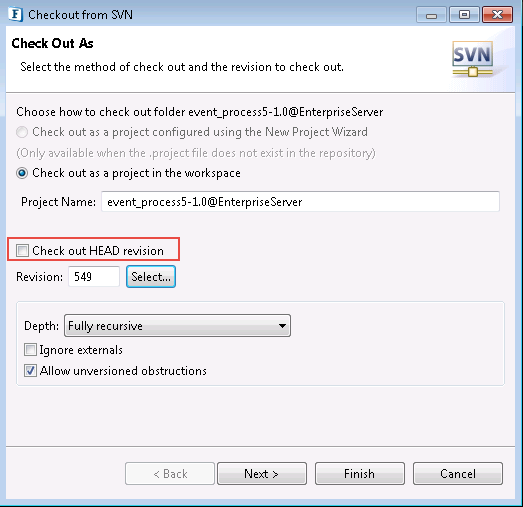523x507 pixels.
Task: Click the SVN logo icon in header
Action: pos(473,59)
